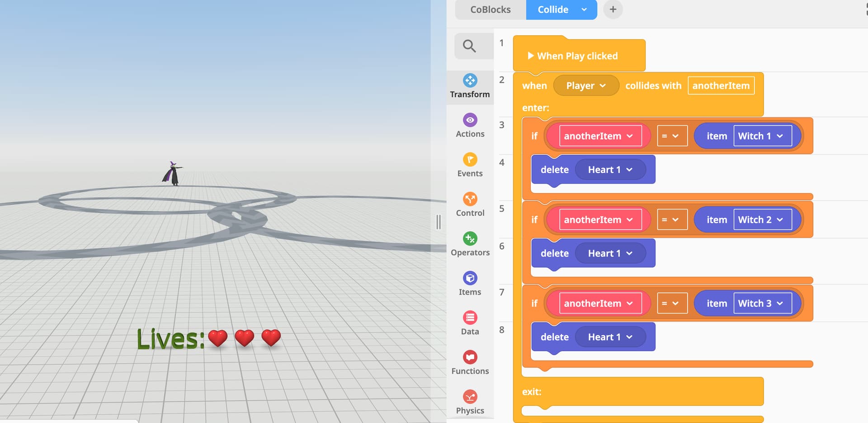This screenshot has width=868, height=423.
Task: Click the middle heart in Lives display
Action: pos(245,338)
